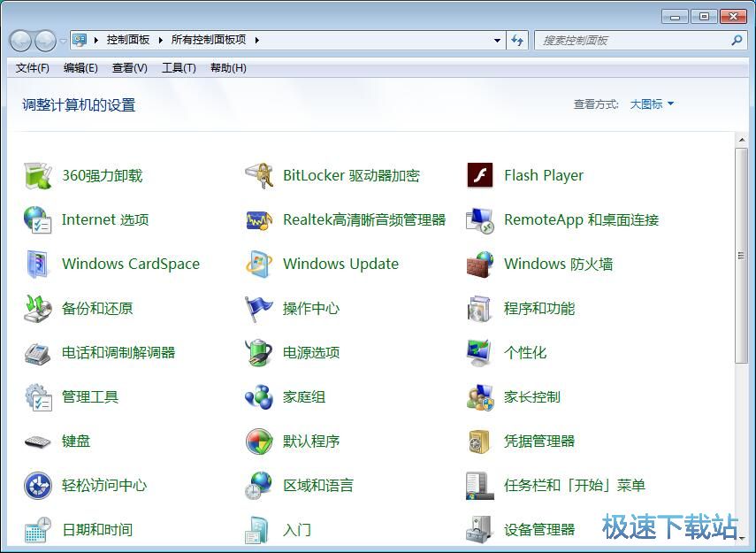Open the 管理工具 gear icon

coord(38,397)
